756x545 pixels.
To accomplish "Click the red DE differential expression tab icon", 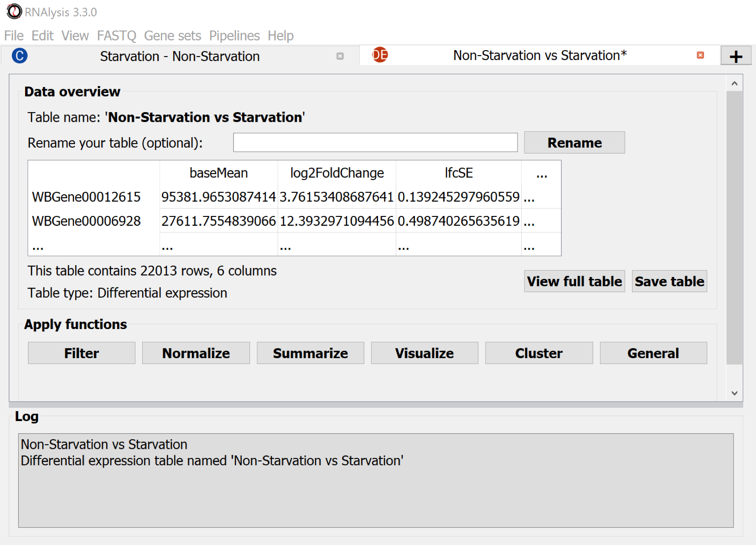I will coord(380,55).
